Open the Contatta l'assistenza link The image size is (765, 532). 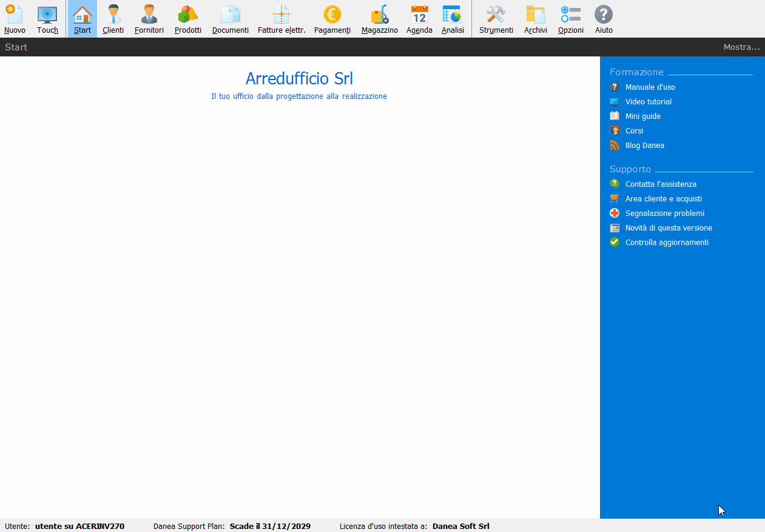click(x=661, y=184)
